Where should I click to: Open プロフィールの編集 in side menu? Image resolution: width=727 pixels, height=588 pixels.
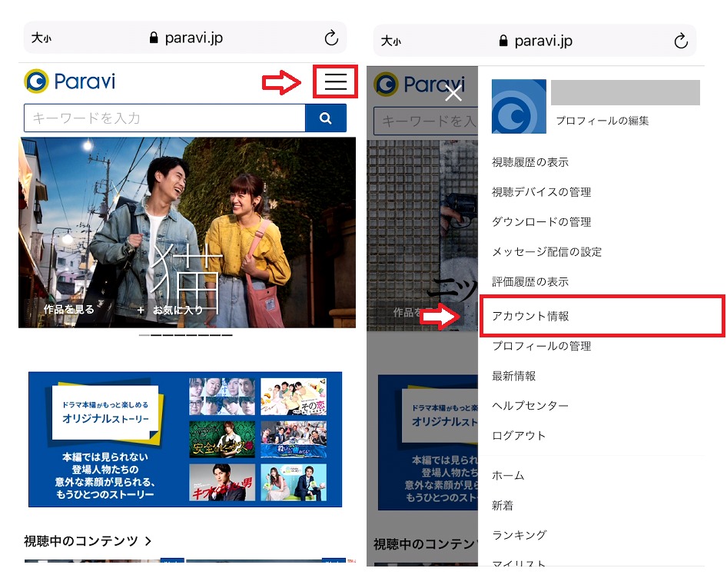tap(603, 121)
